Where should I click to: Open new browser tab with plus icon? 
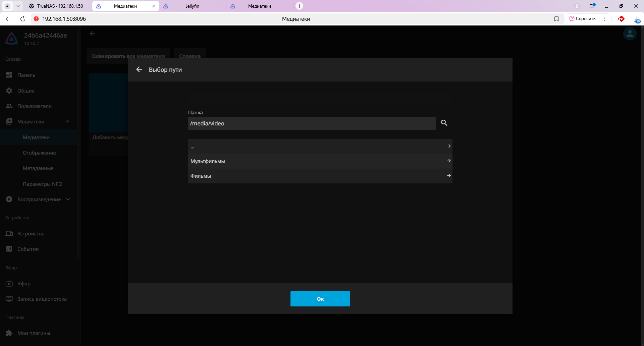(x=299, y=6)
